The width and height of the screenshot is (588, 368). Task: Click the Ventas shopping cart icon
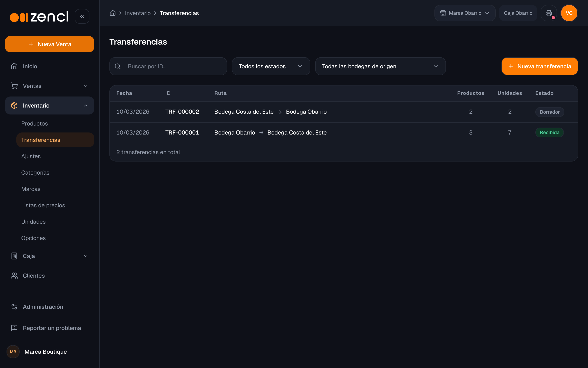14,86
